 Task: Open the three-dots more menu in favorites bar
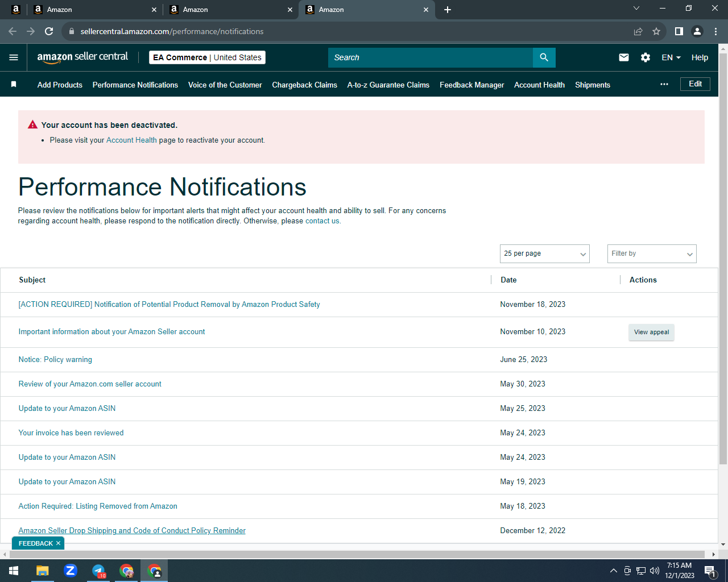(664, 84)
